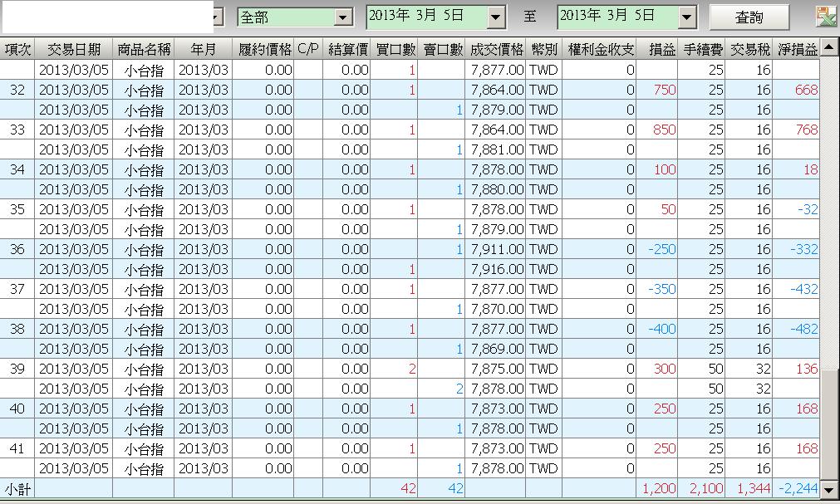Image resolution: width=840 pixels, height=504 pixels.
Task: Select row number 38
Action: coord(17,329)
